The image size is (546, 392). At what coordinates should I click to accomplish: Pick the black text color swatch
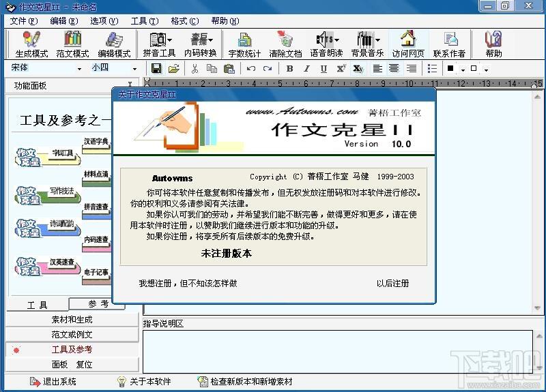[450, 68]
